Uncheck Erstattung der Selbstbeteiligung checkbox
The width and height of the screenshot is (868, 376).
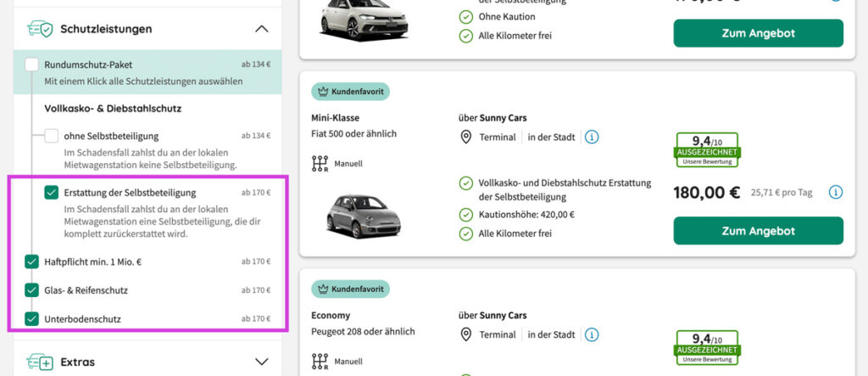(52, 193)
